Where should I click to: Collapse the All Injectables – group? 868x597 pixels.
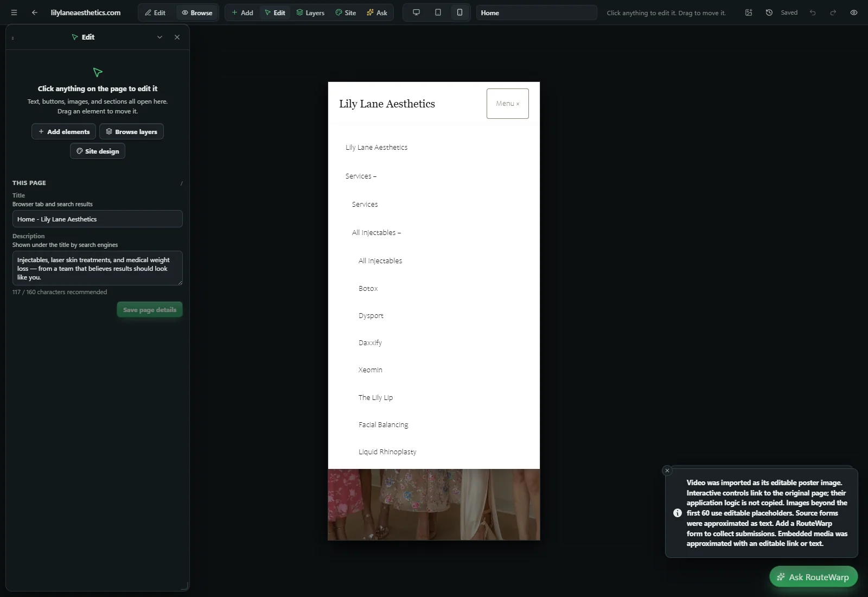point(376,233)
